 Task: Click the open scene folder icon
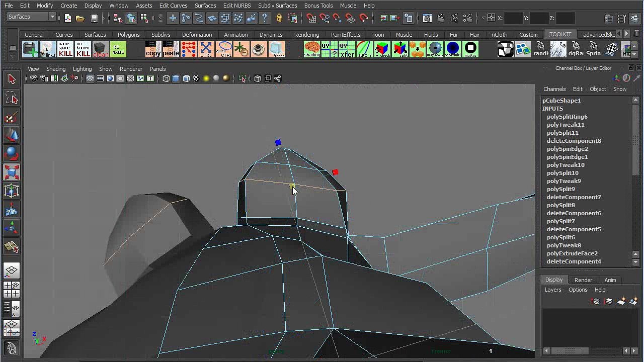coord(80,18)
